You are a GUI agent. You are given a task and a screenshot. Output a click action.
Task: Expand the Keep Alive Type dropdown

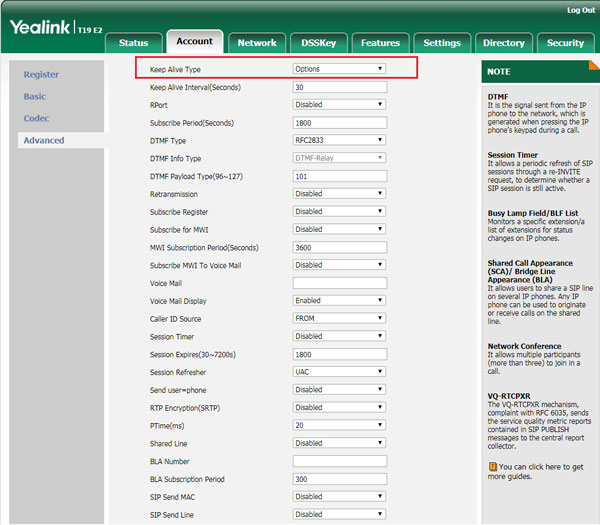coord(339,69)
